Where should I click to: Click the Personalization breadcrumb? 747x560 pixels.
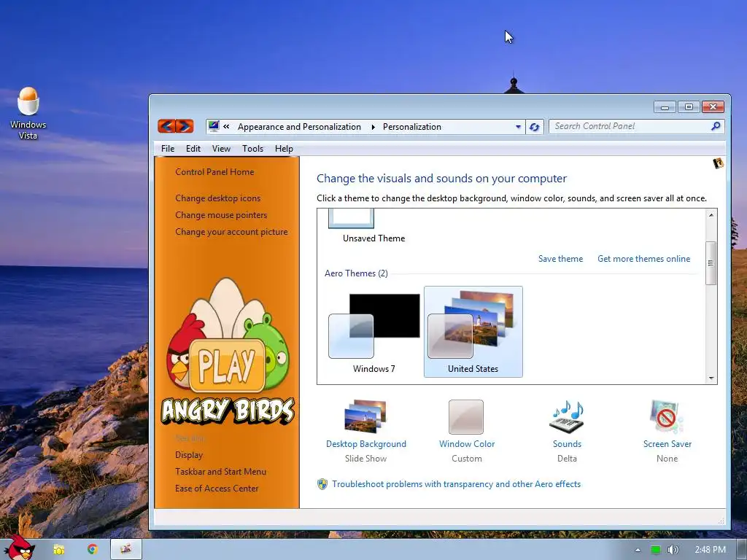click(x=412, y=127)
